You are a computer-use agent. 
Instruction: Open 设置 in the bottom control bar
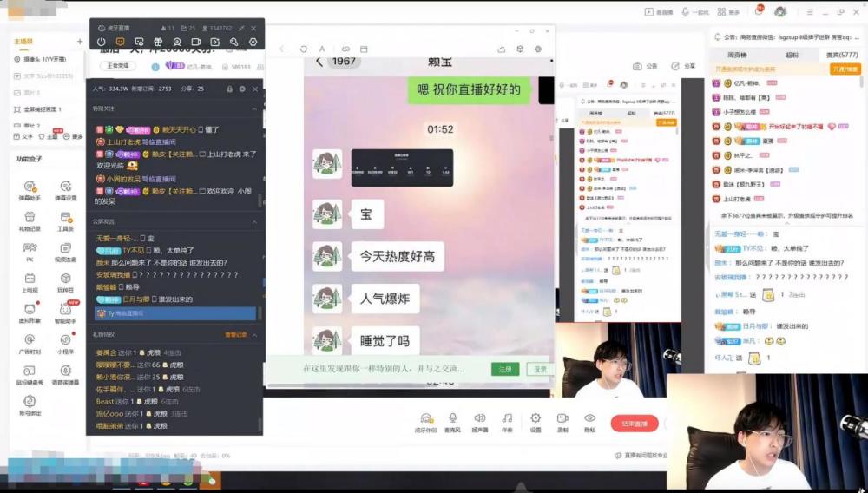point(536,424)
